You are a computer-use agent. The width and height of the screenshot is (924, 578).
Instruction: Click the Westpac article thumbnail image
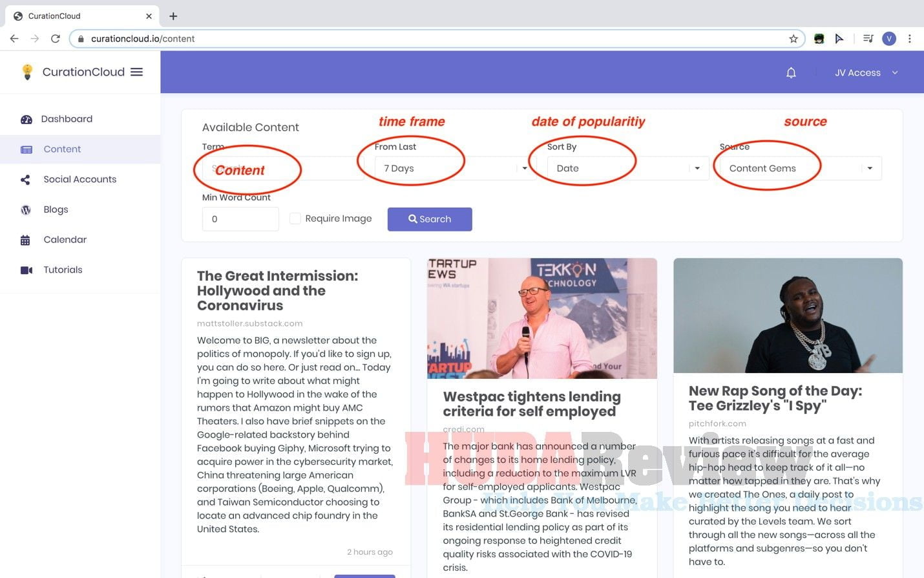(542, 319)
